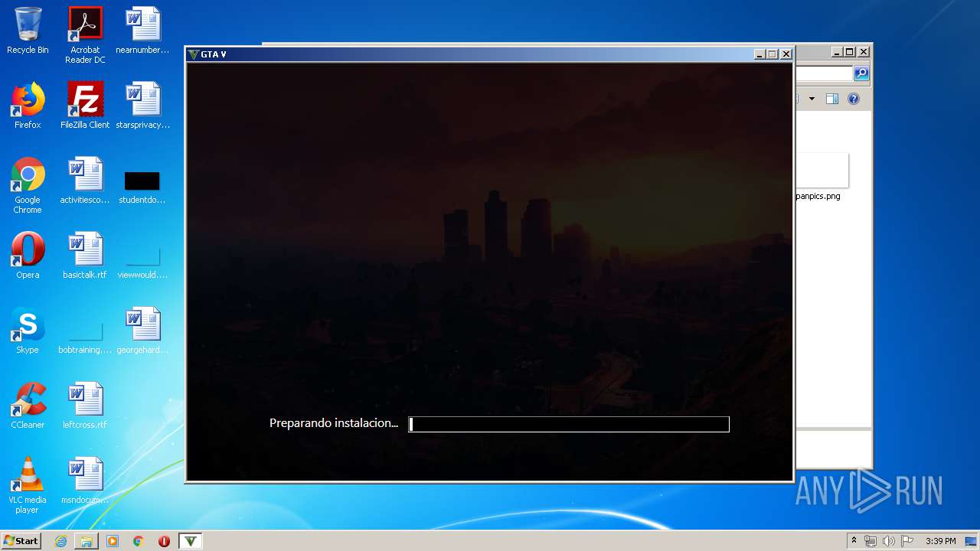The image size is (980, 551).
Task: Open Windows Media Player taskbar icon
Action: tap(112, 541)
